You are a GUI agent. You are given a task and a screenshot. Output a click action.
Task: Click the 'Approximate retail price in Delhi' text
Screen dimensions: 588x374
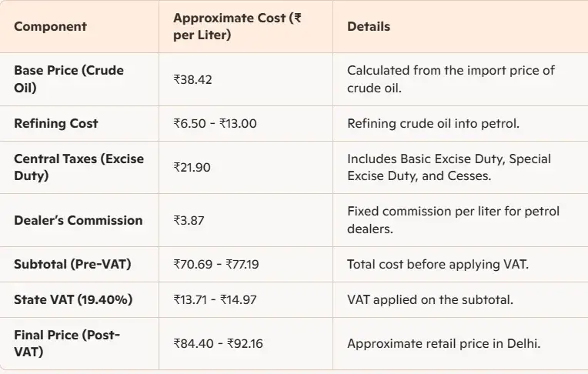click(x=443, y=344)
